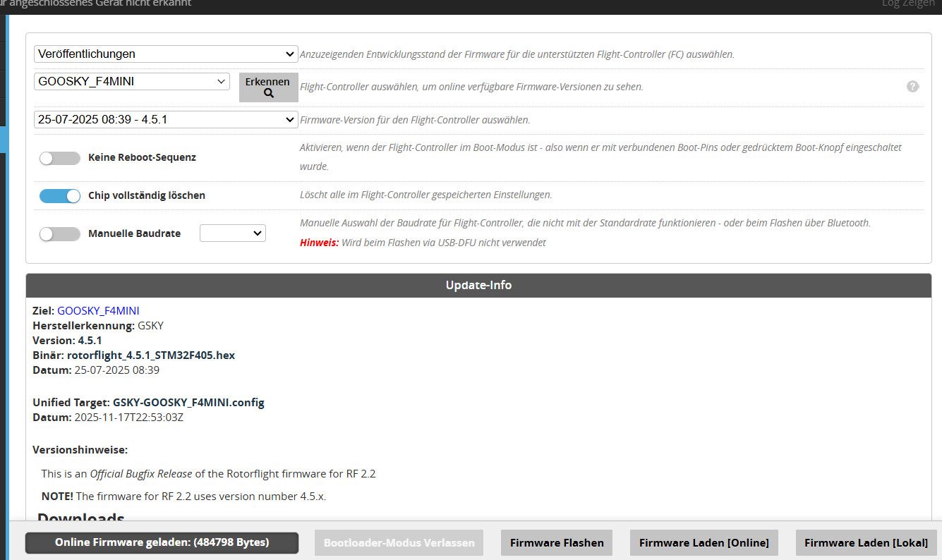Click the Firmware Laden [Online] button
Image resolution: width=942 pixels, height=560 pixels.
pyautogui.click(x=704, y=543)
